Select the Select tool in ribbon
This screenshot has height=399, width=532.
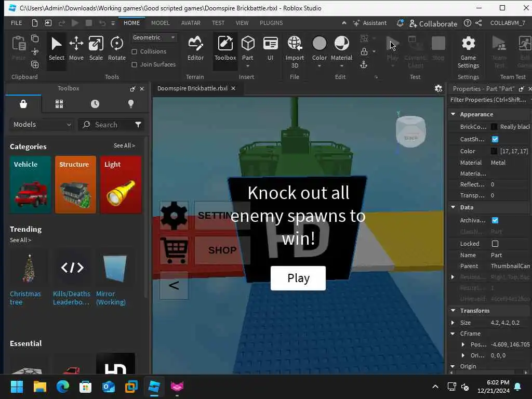[x=56, y=49]
